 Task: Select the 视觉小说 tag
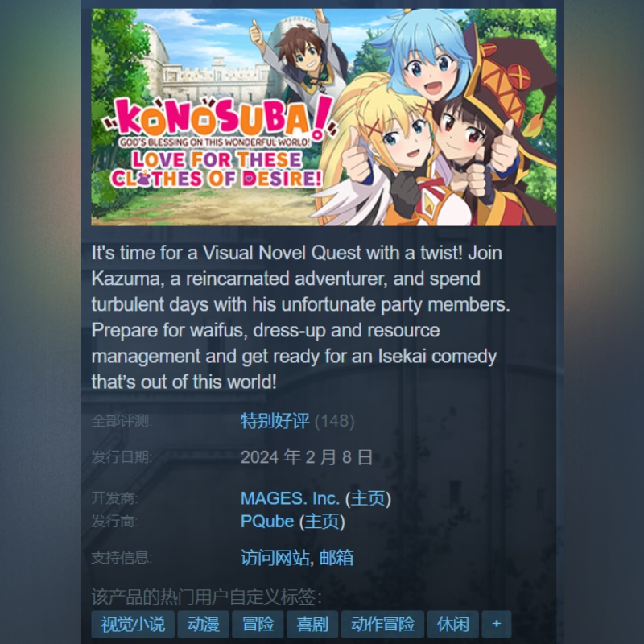coord(133,625)
